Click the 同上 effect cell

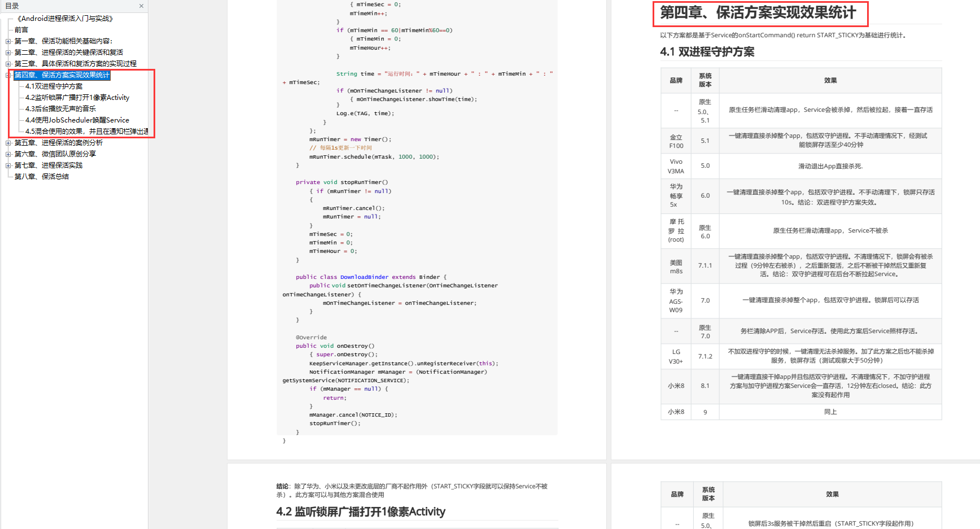830,412
